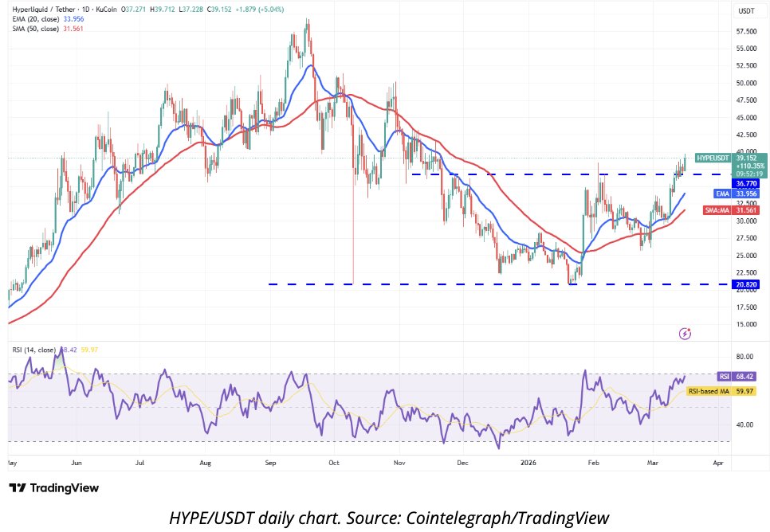Image resolution: width=770 pixels, height=532 pixels.
Task: Click the Oct label on time axis
Action: coord(334,463)
